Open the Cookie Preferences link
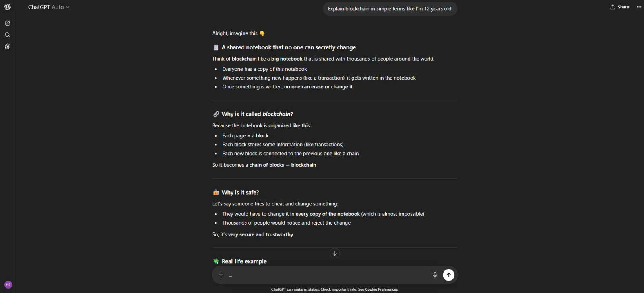This screenshot has height=293, width=644. tap(382, 289)
